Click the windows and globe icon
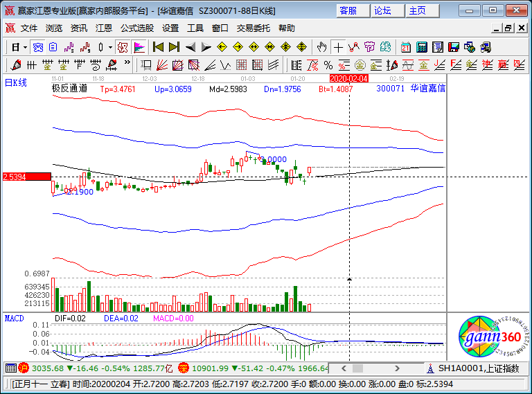The width and height of the screenshot is (532, 394). click(x=470, y=47)
